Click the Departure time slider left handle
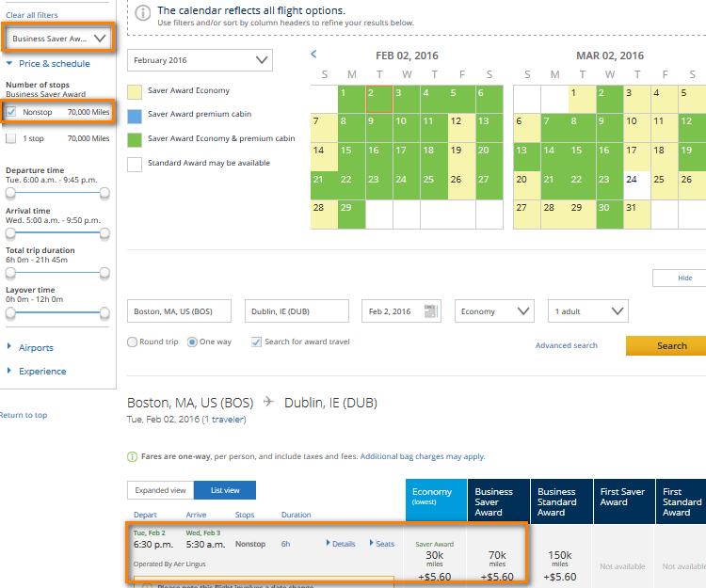 [x=10, y=192]
